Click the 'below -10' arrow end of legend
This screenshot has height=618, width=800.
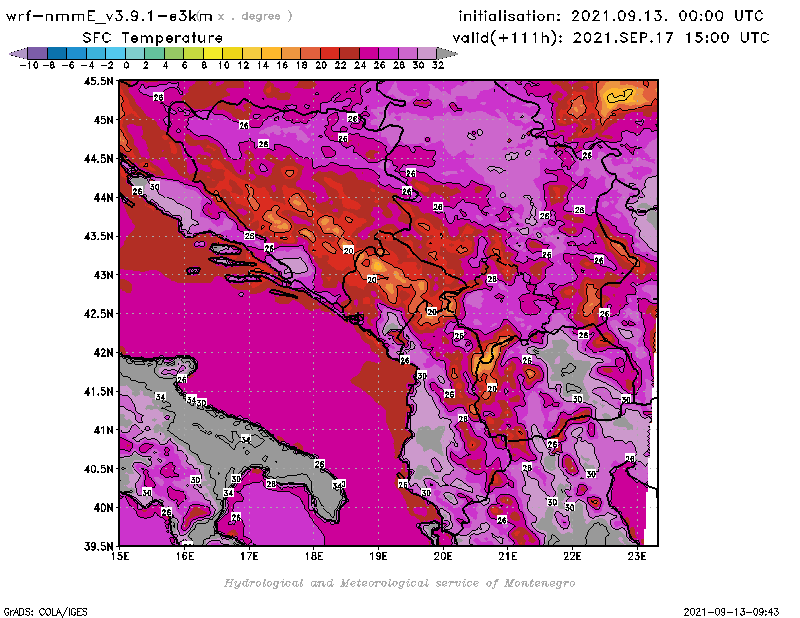[18, 53]
